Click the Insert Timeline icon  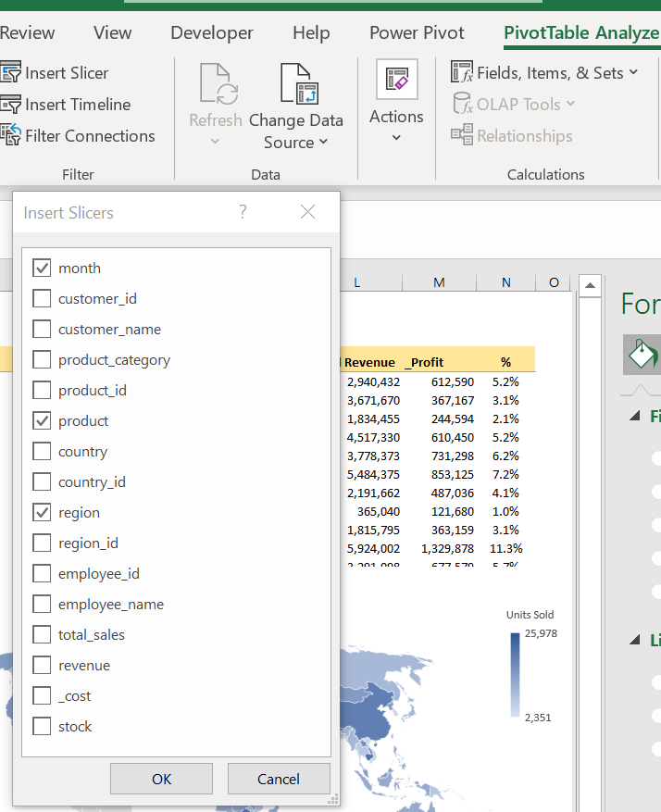point(11,105)
